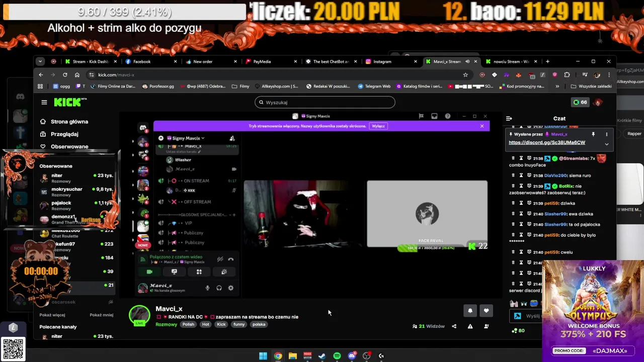The height and width of the screenshot is (362, 644).
Task: Open Chrome three-dot menu
Action: (609, 75)
